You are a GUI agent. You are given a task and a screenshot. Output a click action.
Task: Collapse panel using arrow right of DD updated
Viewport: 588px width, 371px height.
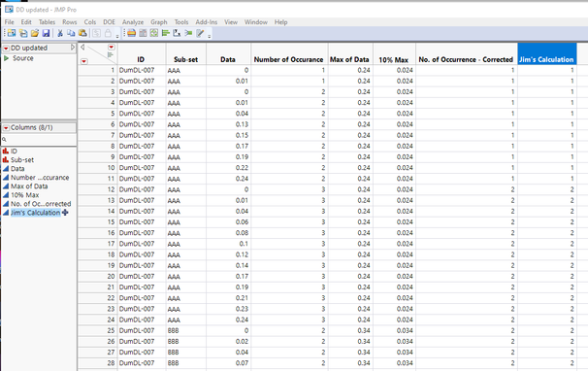pyautogui.click(x=73, y=48)
